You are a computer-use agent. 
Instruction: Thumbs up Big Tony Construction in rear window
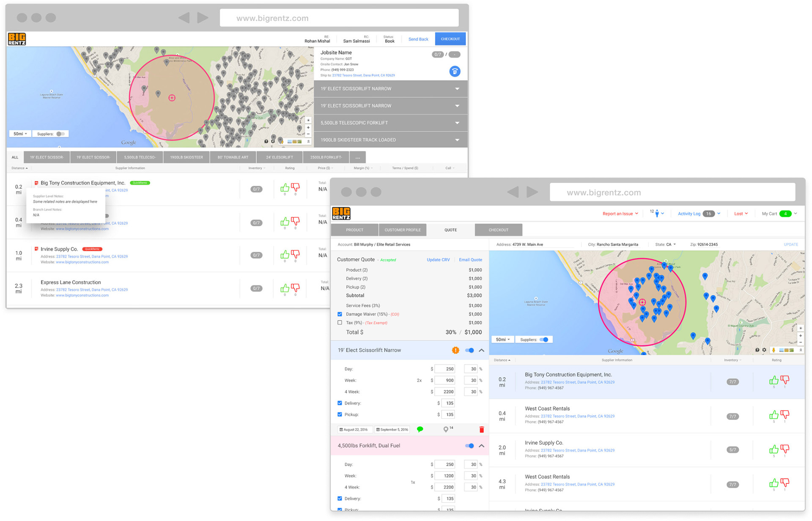point(285,187)
